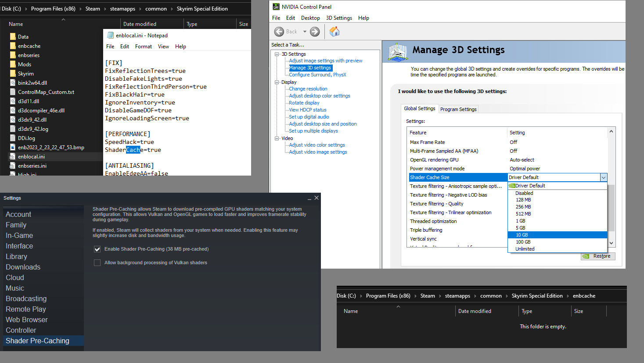Minimize the Steam Settings window
Screen dimensions: 644x363
(x=309, y=198)
